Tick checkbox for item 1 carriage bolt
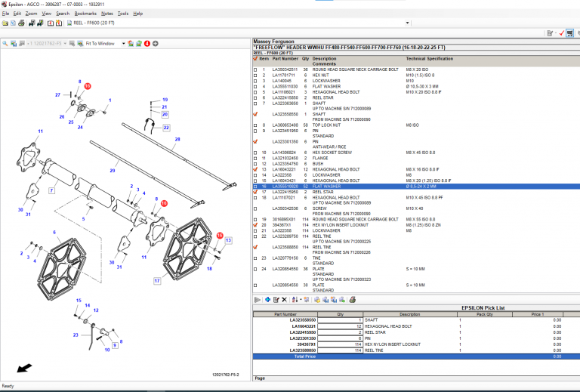This screenshot has width=580, height=392. click(256, 69)
